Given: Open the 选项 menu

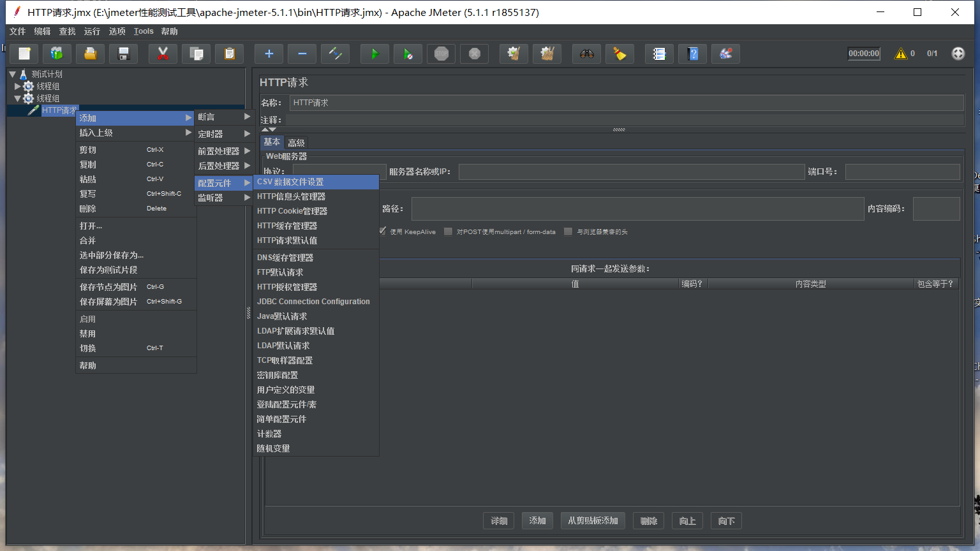Looking at the screenshot, I should pyautogui.click(x=117, y=31).
